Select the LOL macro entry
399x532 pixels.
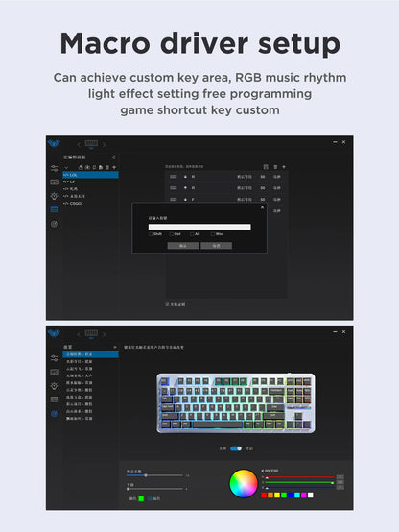tap(90, 175)
